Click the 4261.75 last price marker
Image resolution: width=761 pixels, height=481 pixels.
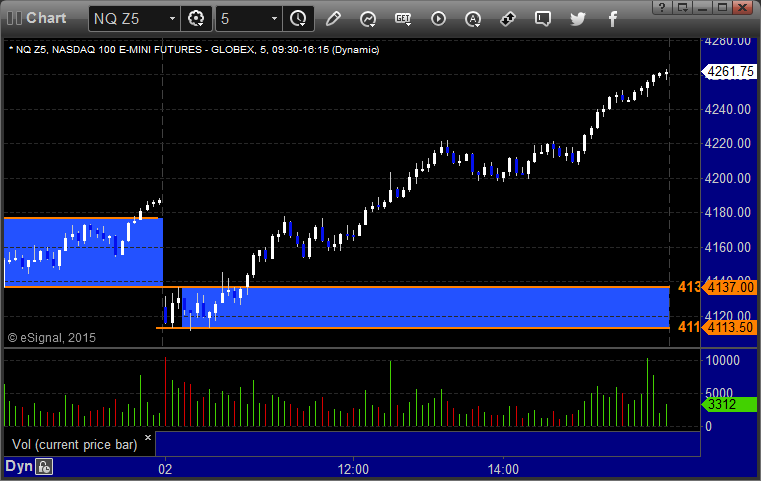[729, 72]
